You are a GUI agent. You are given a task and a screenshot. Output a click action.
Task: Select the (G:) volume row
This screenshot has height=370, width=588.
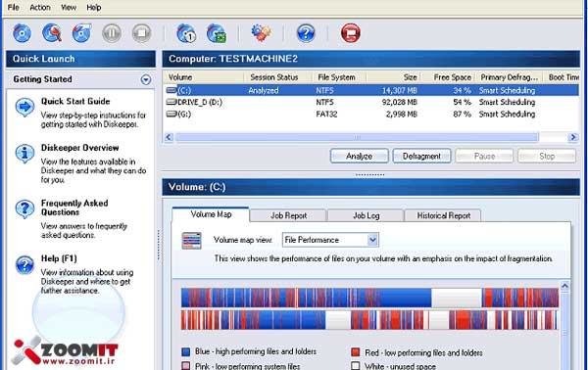coord(371,114)
